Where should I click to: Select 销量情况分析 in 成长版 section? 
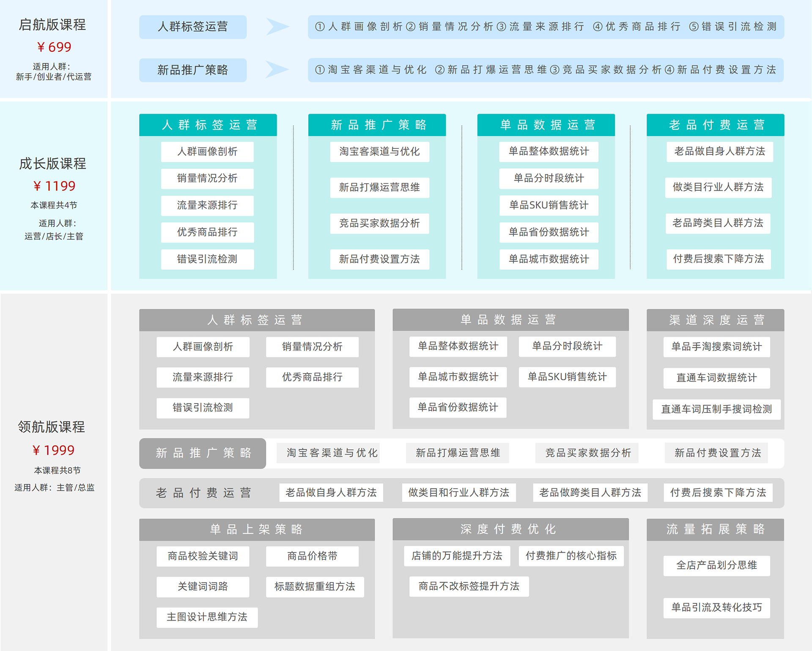pos(207,179)
